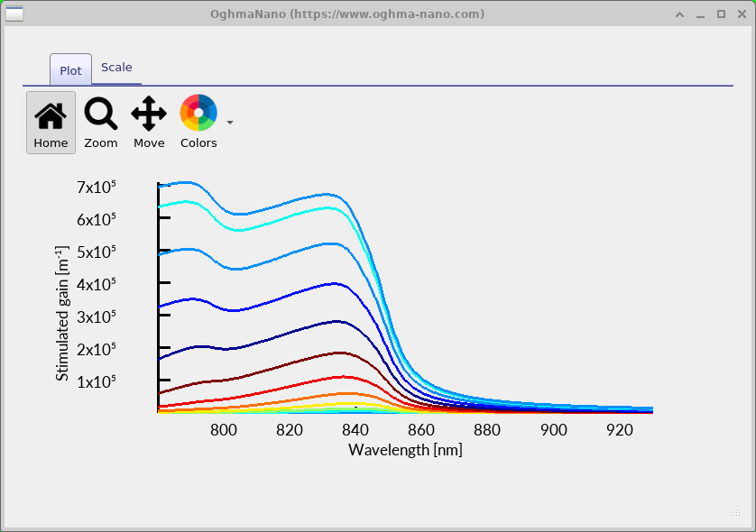Click the 1x10⁵ y-axis tick label
This screenshot has height=532, width=756.
pos(97,381)
